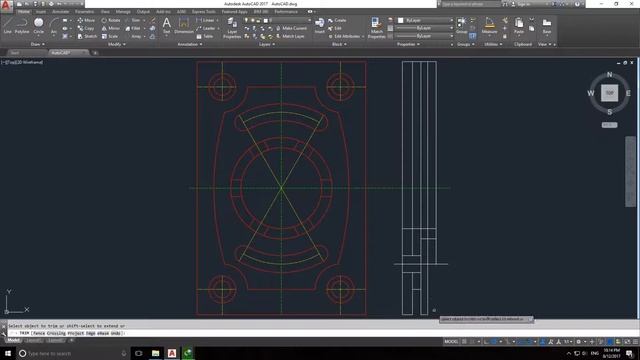Click Edit Attributes button
Screen dimensions: 640x360
click(344, 36)
